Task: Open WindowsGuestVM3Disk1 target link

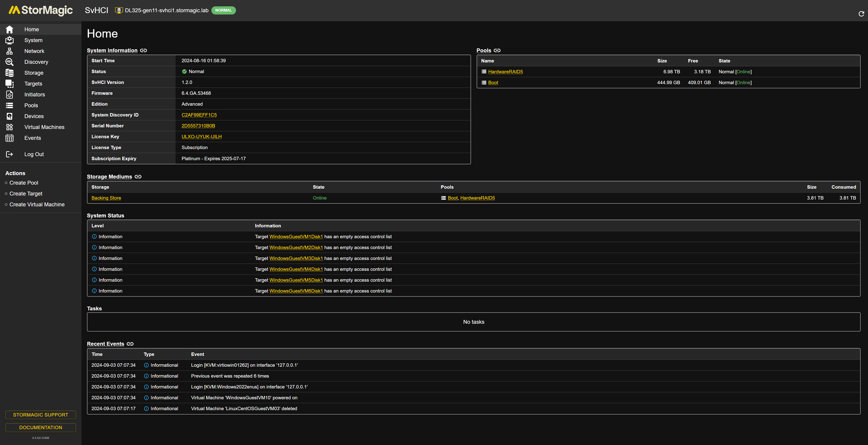Action: 296,258
